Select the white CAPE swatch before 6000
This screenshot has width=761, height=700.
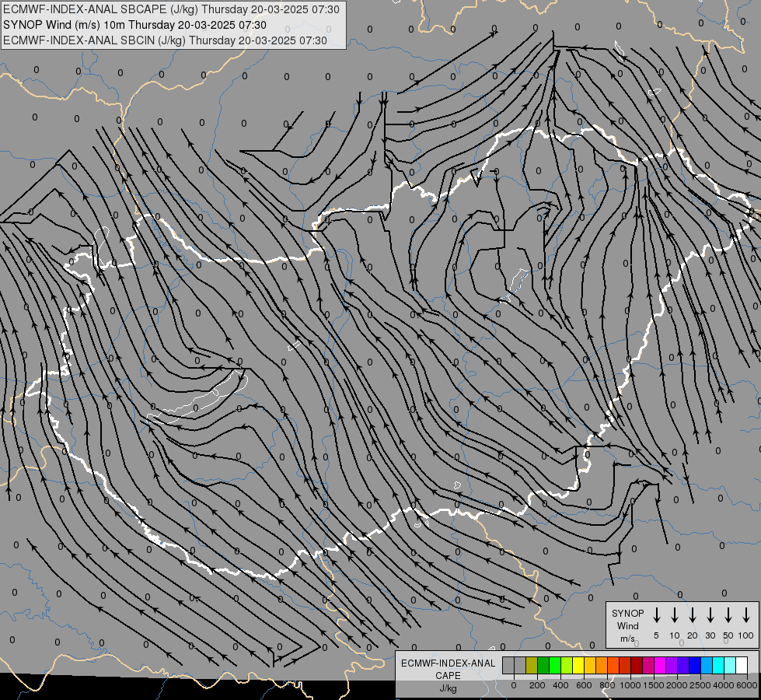coord(741,665)
